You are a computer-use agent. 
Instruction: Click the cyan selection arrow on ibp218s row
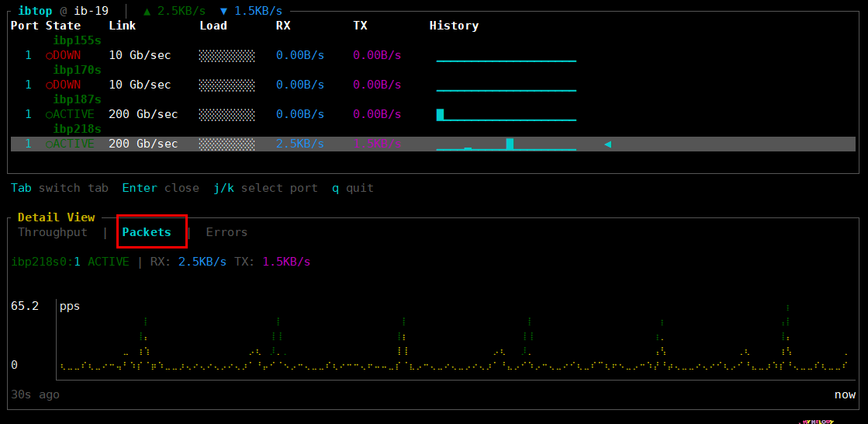(607, 144)
